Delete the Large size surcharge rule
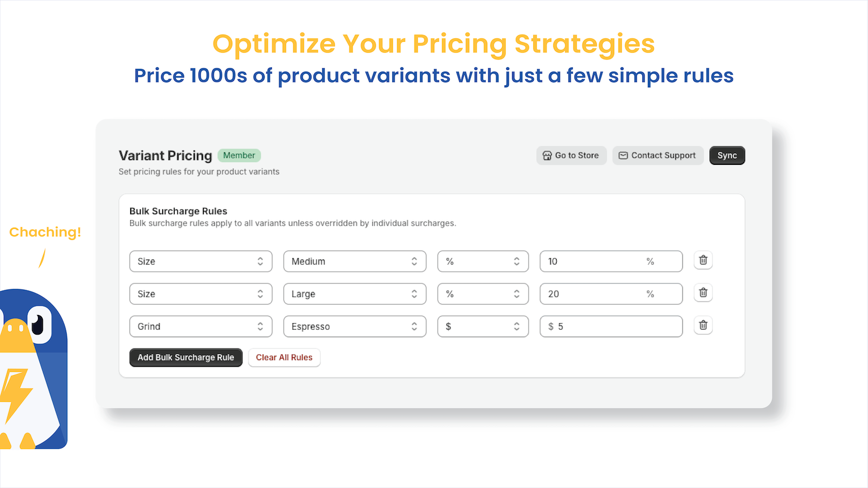868x488 pixels. (703, 293)
